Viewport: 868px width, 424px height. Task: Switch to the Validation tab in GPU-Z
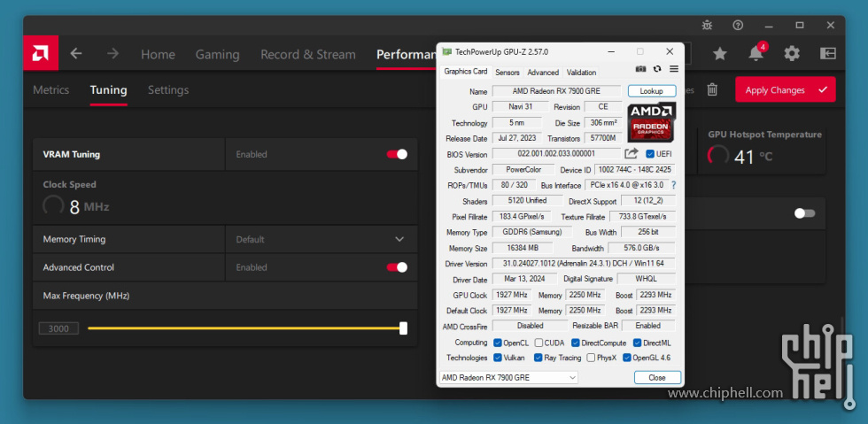click(581, 73)
